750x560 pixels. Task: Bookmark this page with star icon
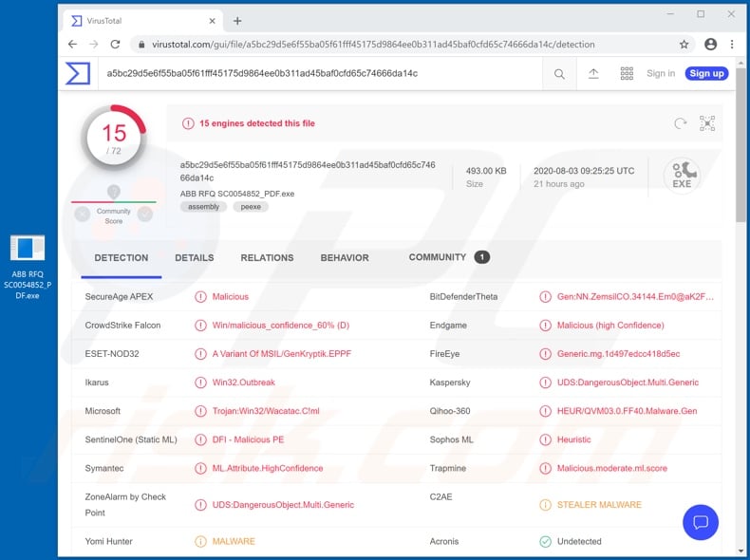[684, 45]
